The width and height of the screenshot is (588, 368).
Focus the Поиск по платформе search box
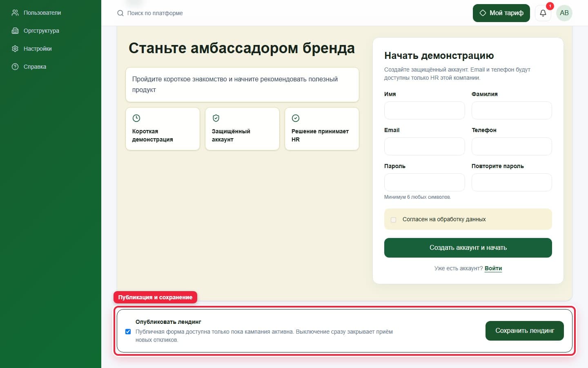coord(155,13)
